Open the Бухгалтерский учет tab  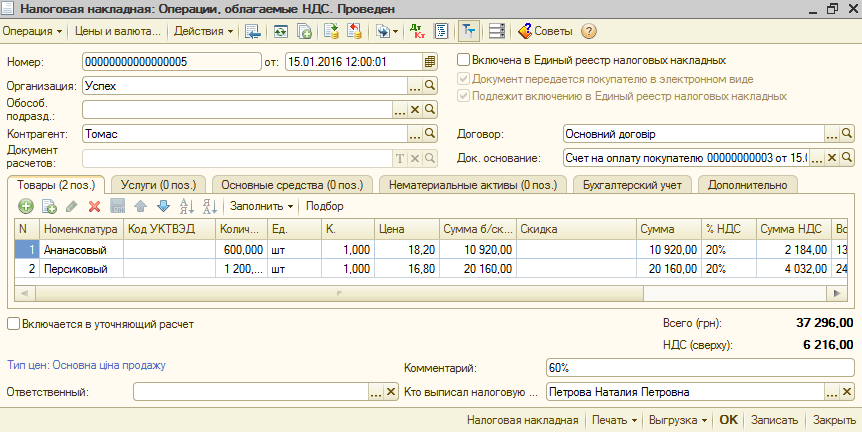pyautogui.click(x=632, y=185)
